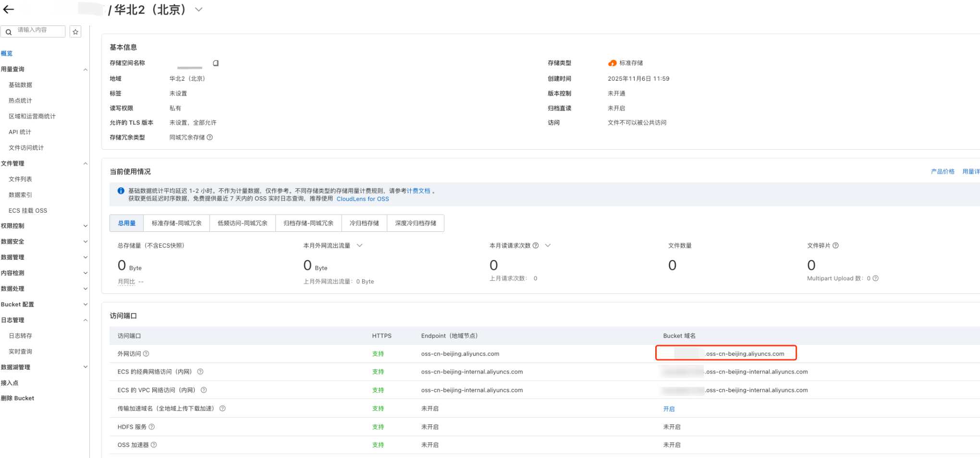Copy the bucket name with copy icon
Image resolution: width=980 pixels, height=458 pixels.
tap(216, 63)
